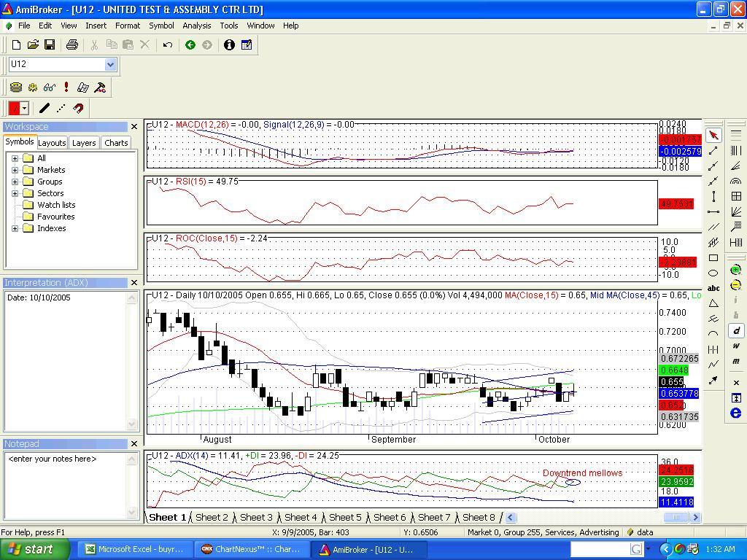The height and width of the screenshot is (560, 747).
Task: Switch to the Layouts workspace tab
Action: tap(52, 143)
